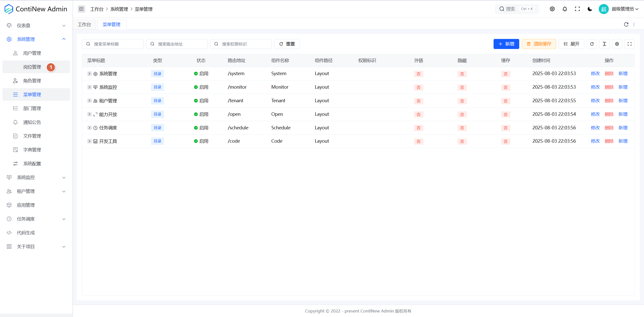Open the global 搜索 Ctrl+K box
The image size is (644, 317).
(517, 9)
